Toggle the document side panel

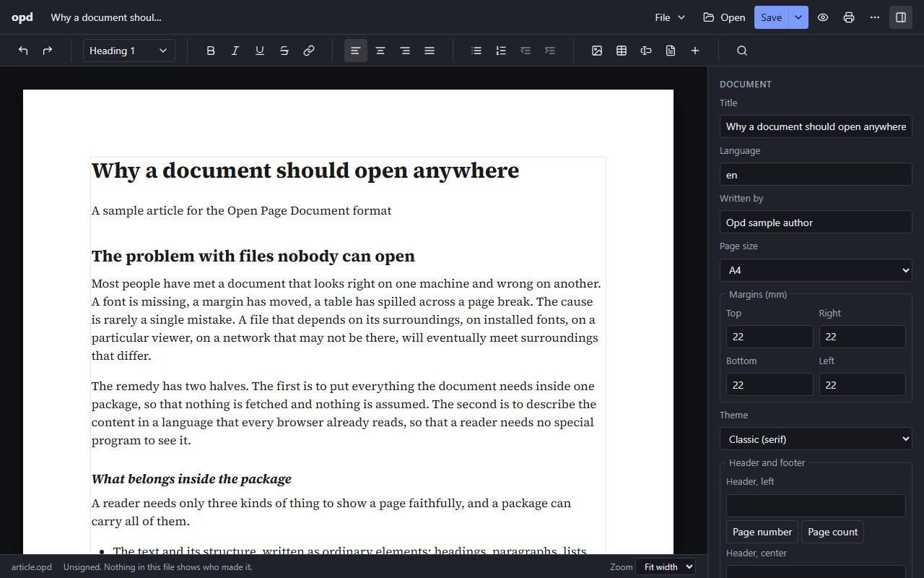[901, 17]
